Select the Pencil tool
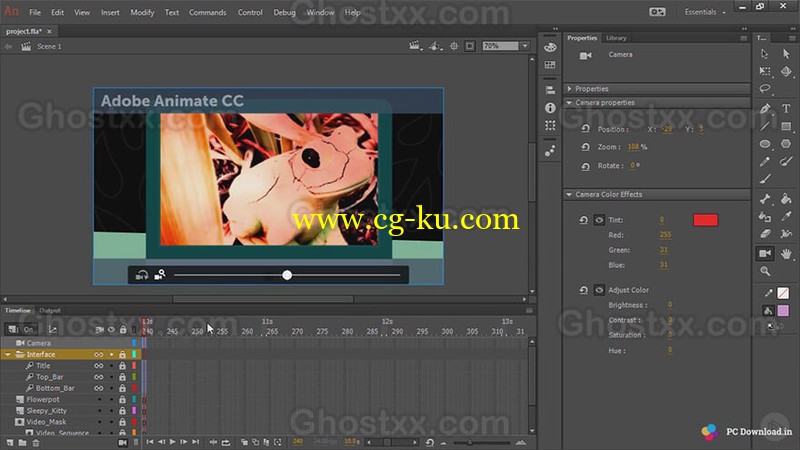 coord(765,162)
